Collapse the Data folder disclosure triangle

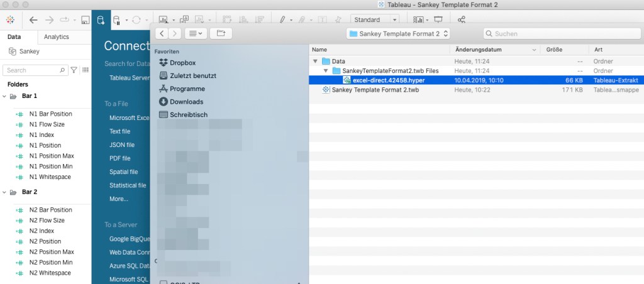pyautogui.click(x=315, y=62)
